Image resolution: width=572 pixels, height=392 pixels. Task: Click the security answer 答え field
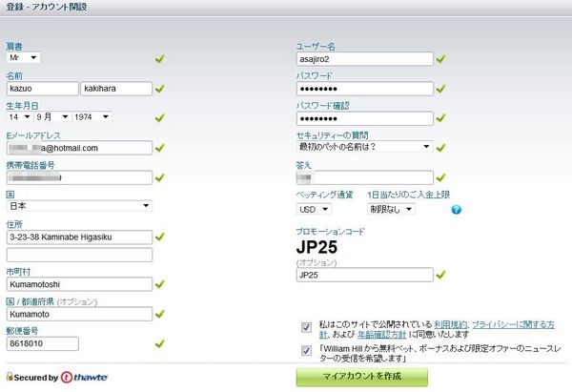tap(365, 177)
